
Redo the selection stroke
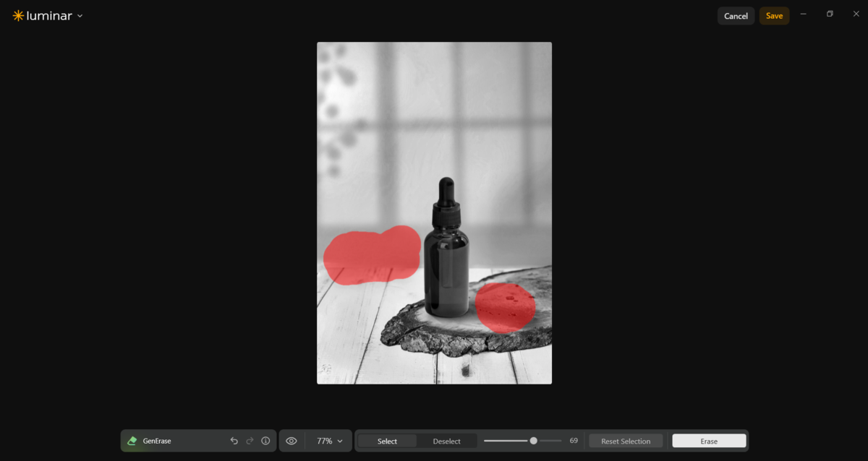point(250,441)
